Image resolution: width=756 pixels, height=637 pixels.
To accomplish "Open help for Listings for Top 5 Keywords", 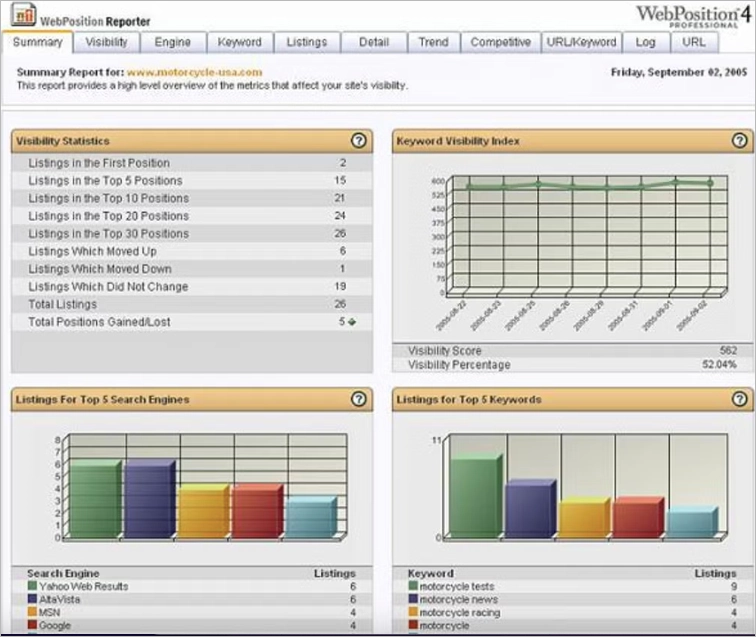I will [739, 399].
